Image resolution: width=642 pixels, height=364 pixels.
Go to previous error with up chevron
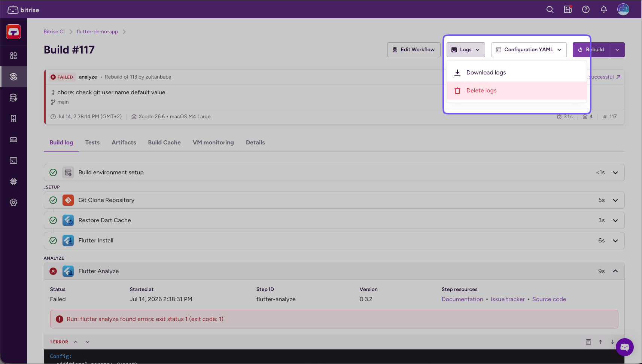click(76, 342)
